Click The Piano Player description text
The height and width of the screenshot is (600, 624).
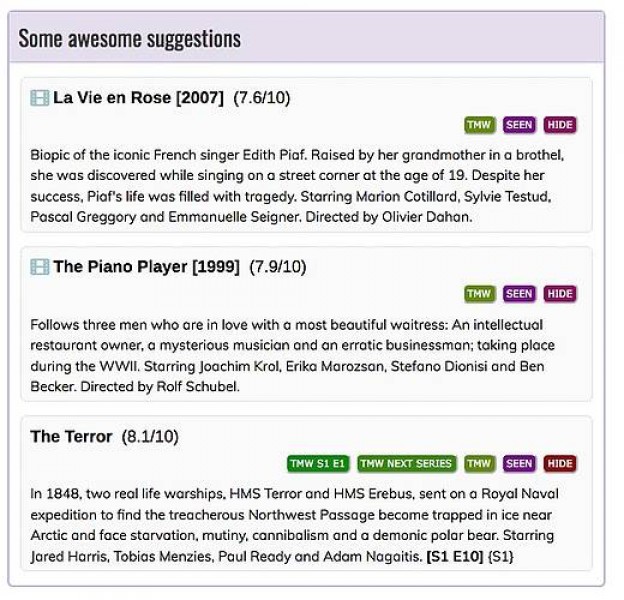290,355
